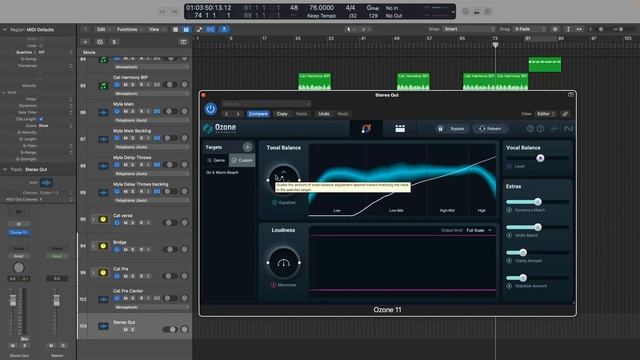Click the Compare button in plugin header
The height and width of the screenshot is (360, 640).
click(258, 114)
